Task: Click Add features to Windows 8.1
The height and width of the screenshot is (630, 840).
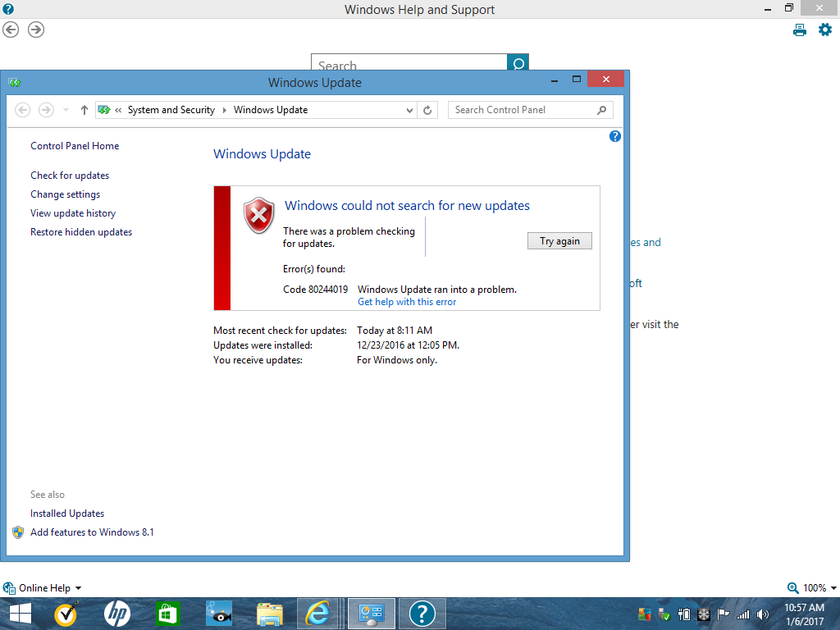Action: (92, 532)
